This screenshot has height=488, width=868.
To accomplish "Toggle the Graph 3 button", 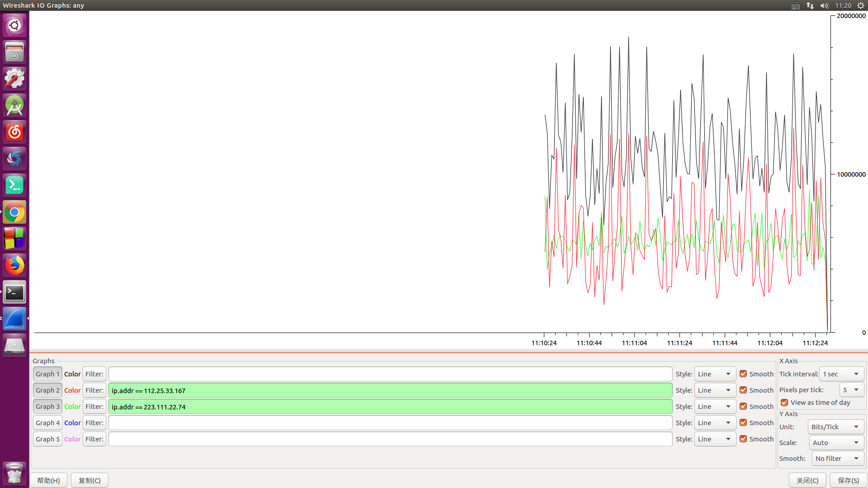I will [x=47, y=407].
